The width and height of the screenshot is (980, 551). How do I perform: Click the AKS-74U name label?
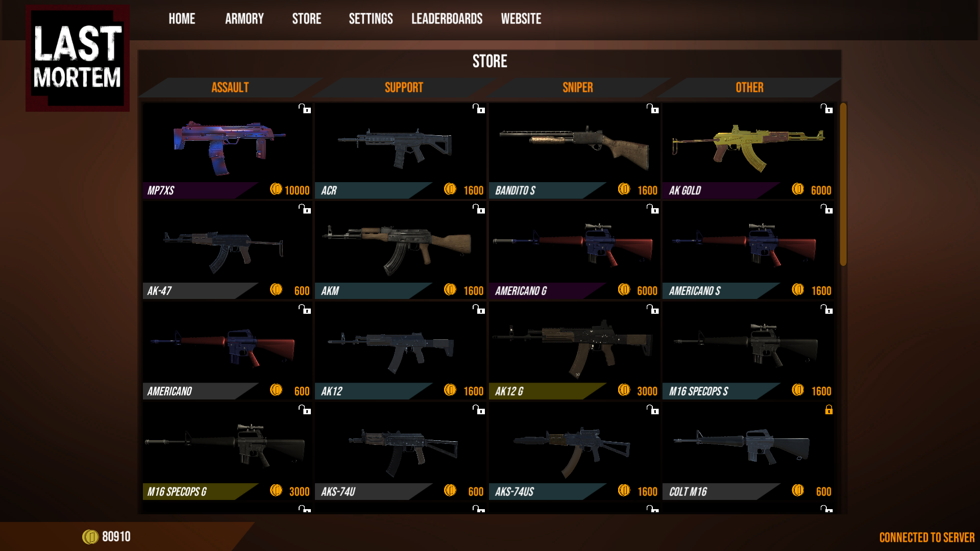pos(338,492)
